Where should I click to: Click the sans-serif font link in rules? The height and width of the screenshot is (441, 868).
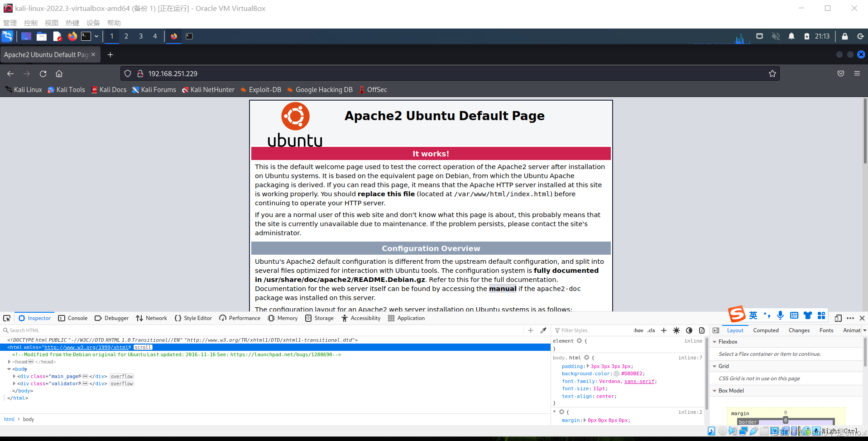639,382
